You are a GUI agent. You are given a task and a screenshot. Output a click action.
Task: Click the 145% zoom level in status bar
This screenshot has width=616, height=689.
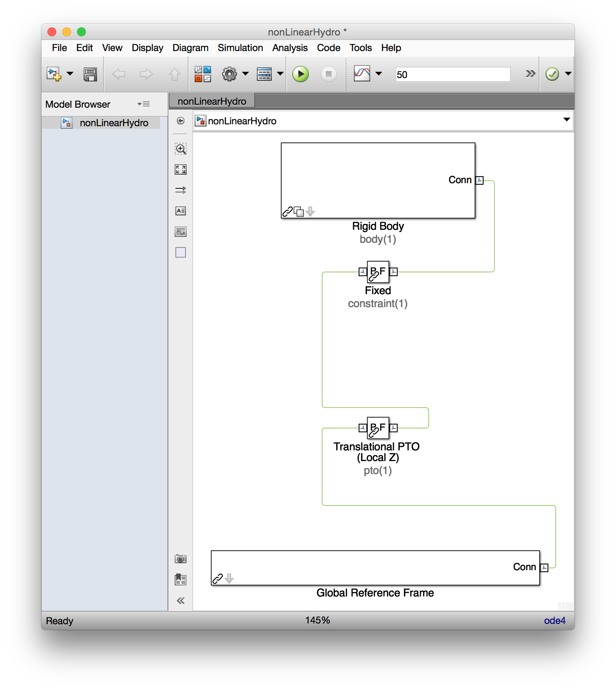tap(317, 620)
